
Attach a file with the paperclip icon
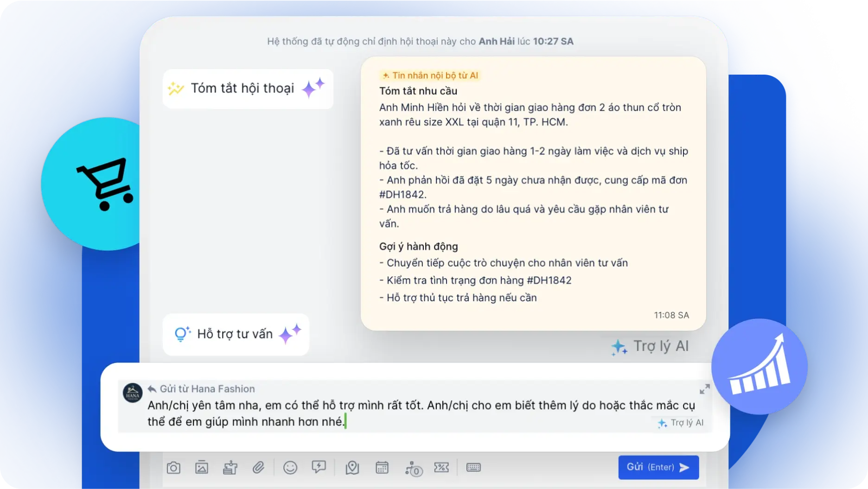click(258, 468)
